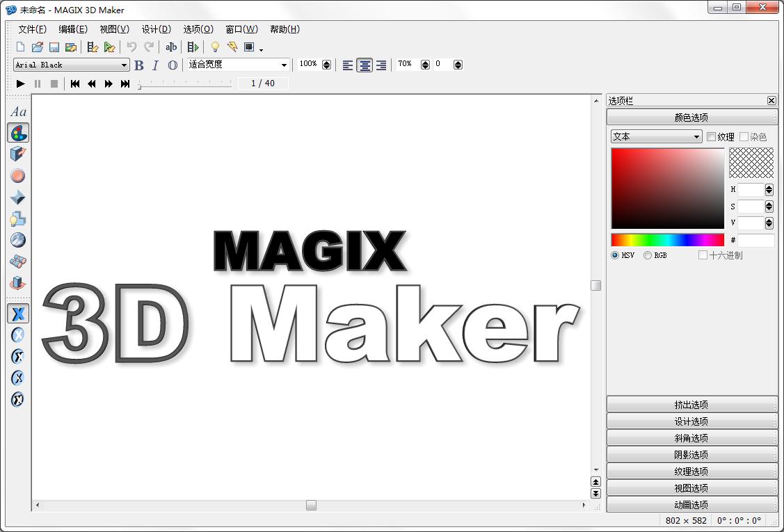
Task: Play the animation
Action: 20,83
